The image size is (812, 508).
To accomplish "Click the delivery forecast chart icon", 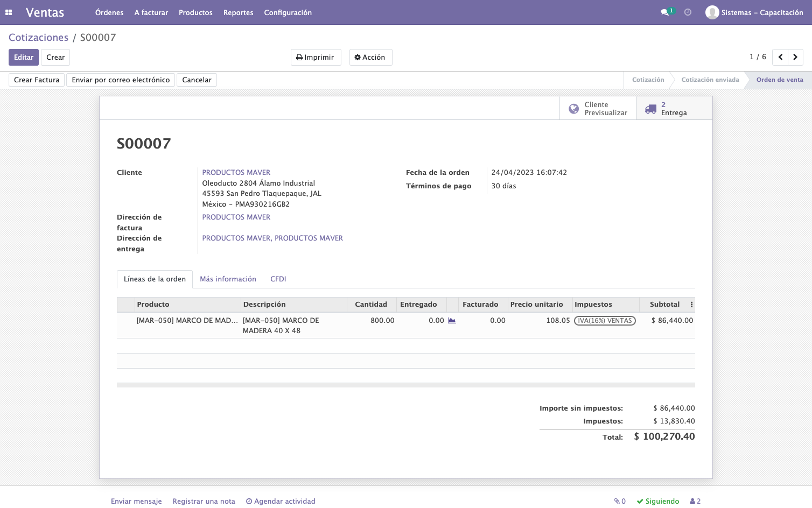I will pos(452,320).
